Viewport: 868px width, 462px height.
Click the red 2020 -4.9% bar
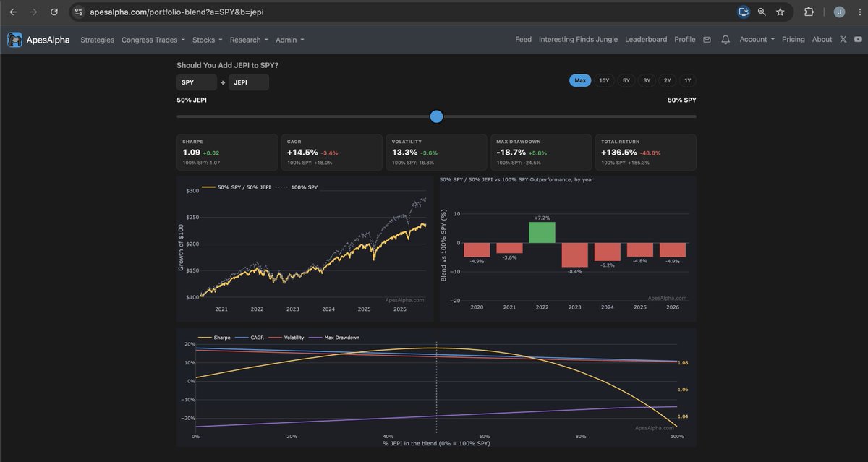[x=477, y=250]
